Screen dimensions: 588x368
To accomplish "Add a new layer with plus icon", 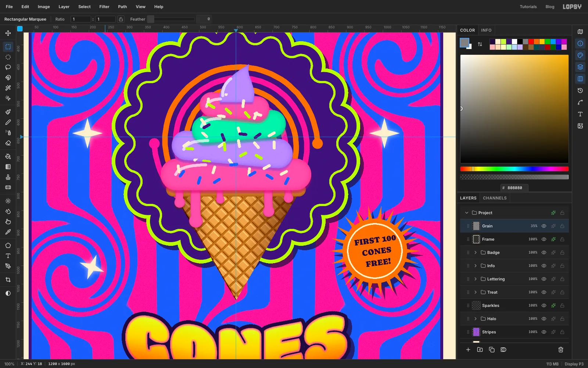I will (468, 350).
